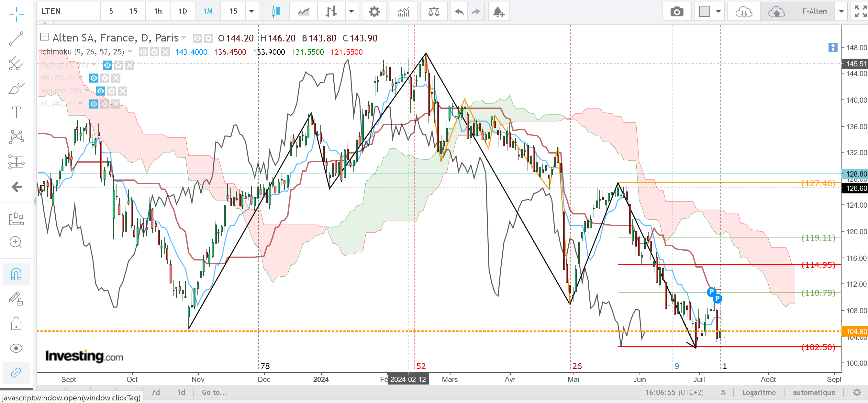Viewport: 868px width, 403px height.
Task: Open the chart style dropdown arrow
Action: pos(351,11)
